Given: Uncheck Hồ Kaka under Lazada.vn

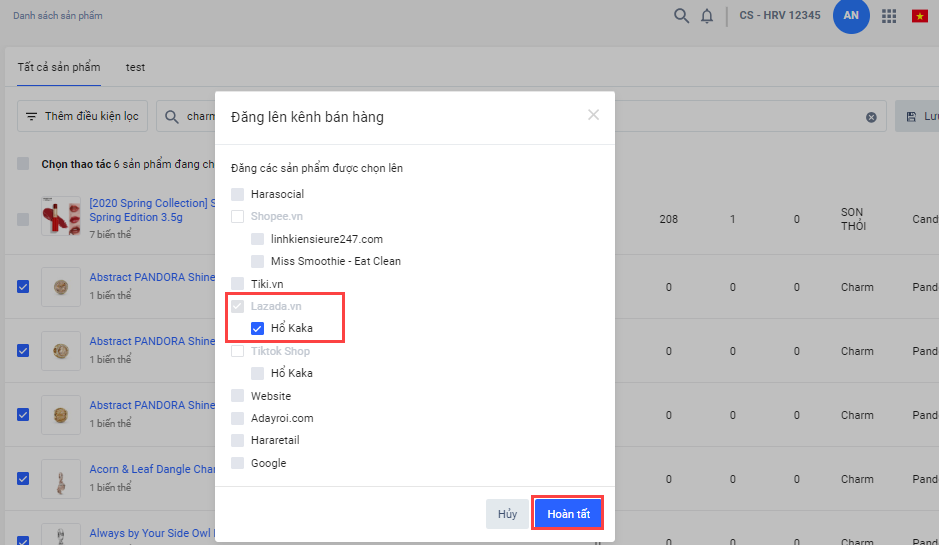Looking at the screenshot, I should point(258,328).
